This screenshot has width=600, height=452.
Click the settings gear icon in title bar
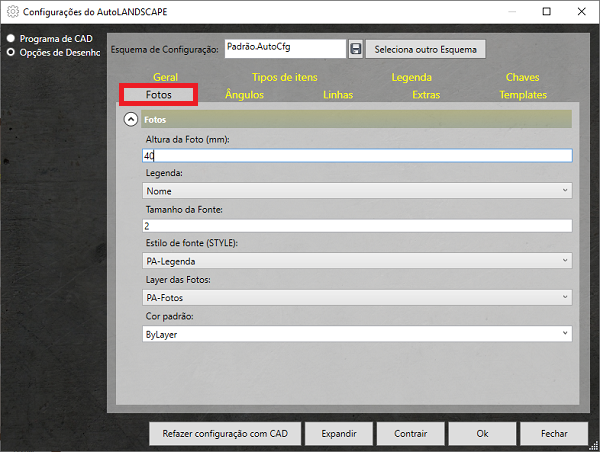click(10, 12)
